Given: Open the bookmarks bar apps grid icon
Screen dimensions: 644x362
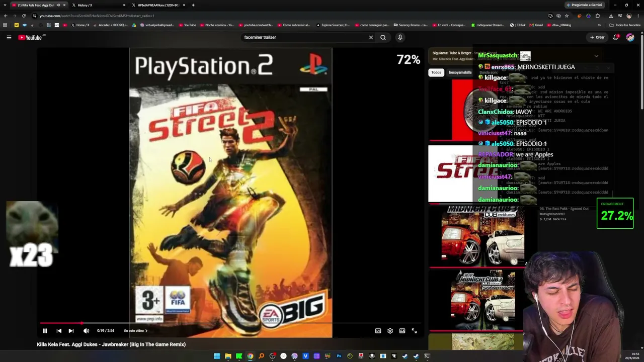Looking at the screenshot, I should tap(5, 25).
